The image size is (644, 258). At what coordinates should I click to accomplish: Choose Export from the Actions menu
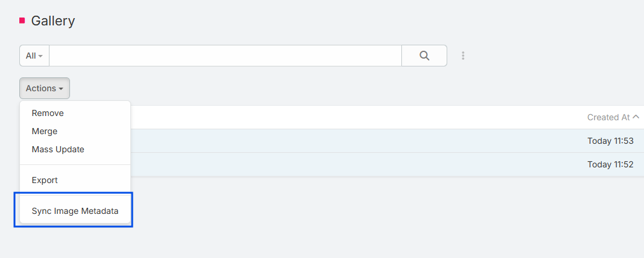point(45,180)
